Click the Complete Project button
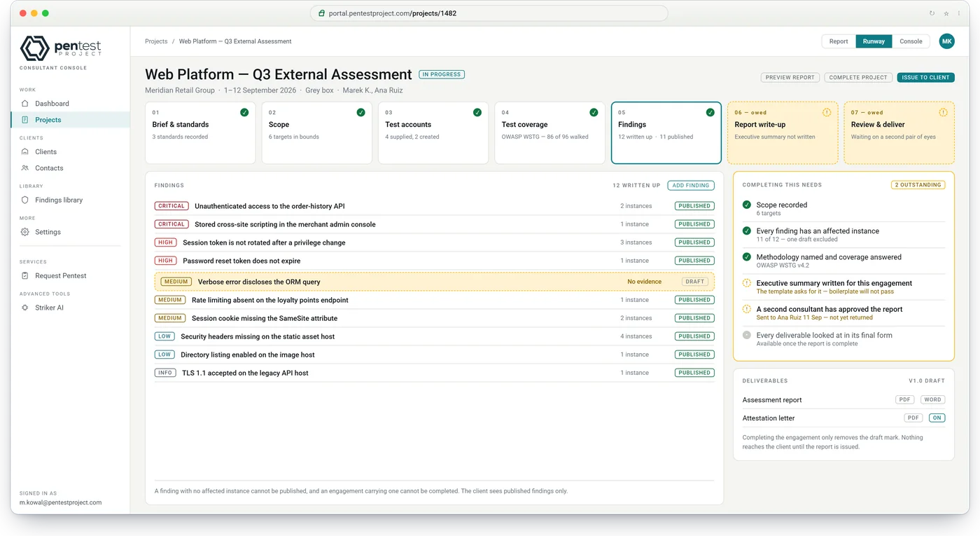 click(x=858, y=77)
